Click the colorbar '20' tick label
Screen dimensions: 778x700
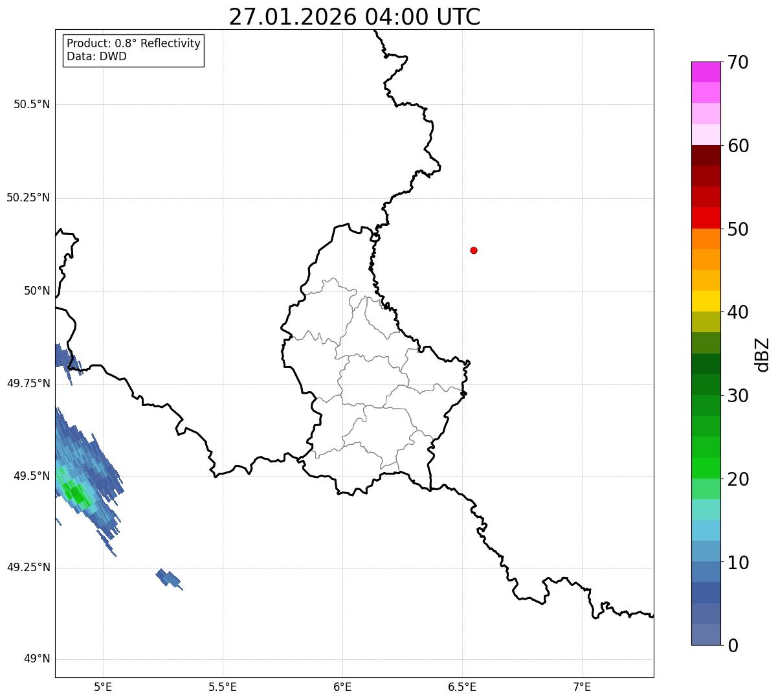click(738, 479)
